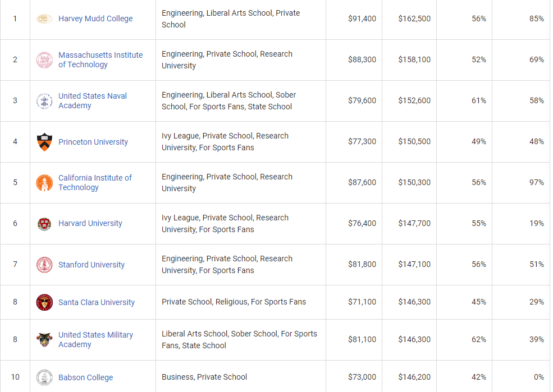This screenshot has height=392, width=553.
Task: Click the Santa Clara University seal
Action: pyautogui.click(x=44, y=302)
